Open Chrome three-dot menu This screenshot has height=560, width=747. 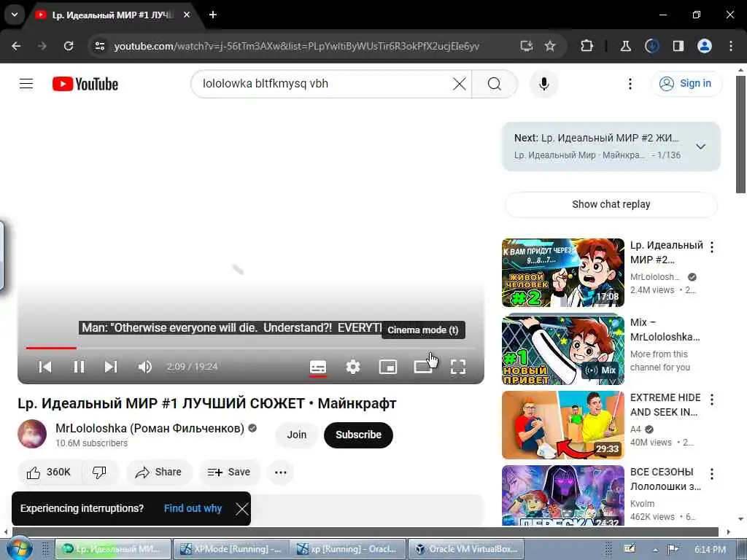pyautogui.click(x=731, y=46)
